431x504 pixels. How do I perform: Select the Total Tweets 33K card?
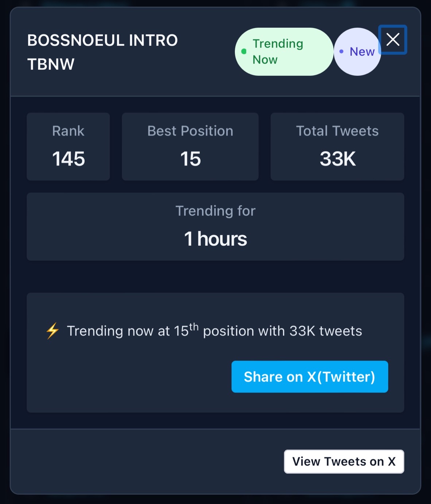pos(337,146)
